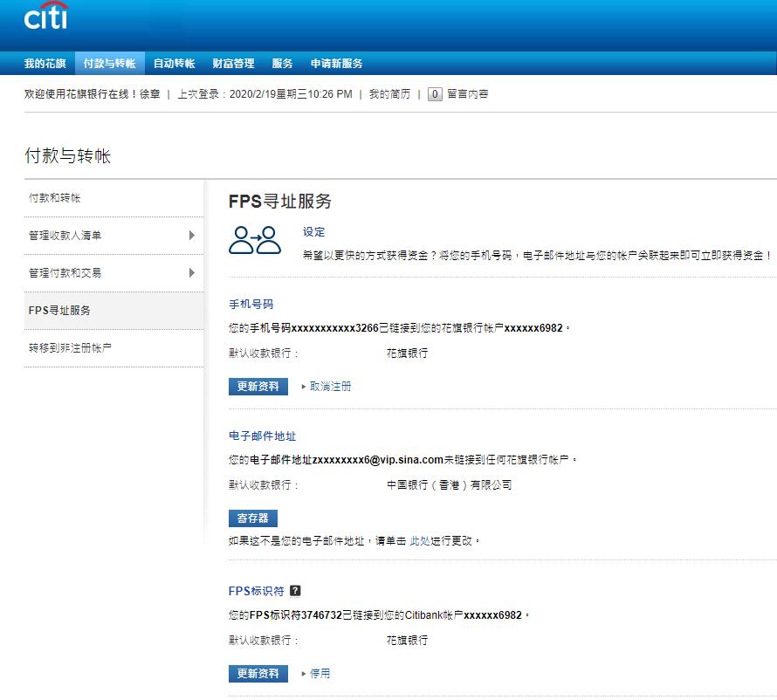Image resolution: width=777 pixels, height=700 pixels.
Task: Click 更新资料 under FPS标识符 section
Action: [x=258, y=674]
